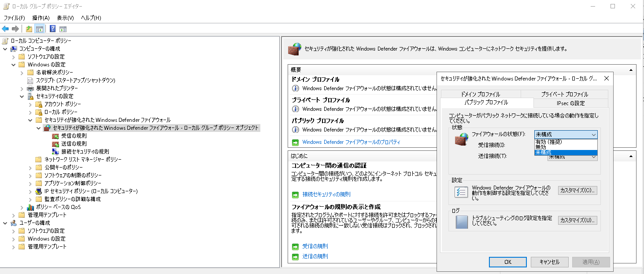Toggle the action pane toolbar icon

63,28
